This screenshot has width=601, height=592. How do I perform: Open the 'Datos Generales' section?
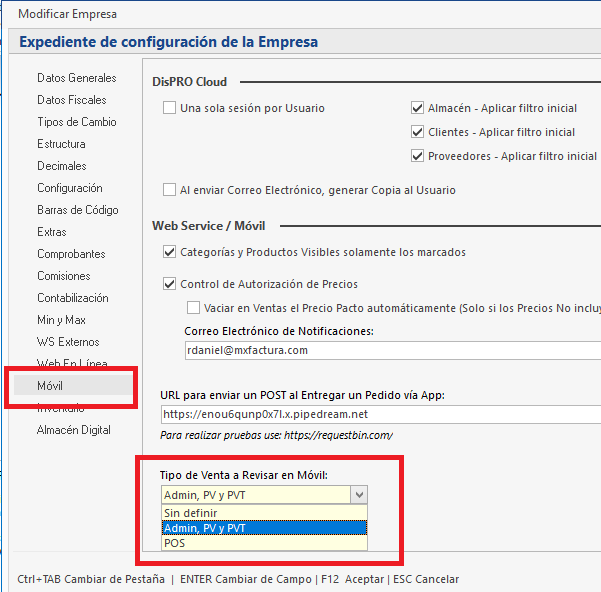tap(77, 78)
